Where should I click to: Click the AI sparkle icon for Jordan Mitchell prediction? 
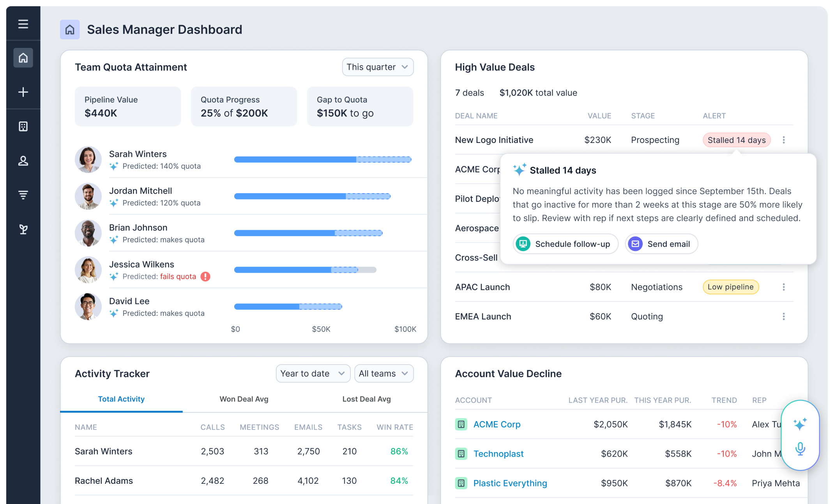tap(114, 203)
